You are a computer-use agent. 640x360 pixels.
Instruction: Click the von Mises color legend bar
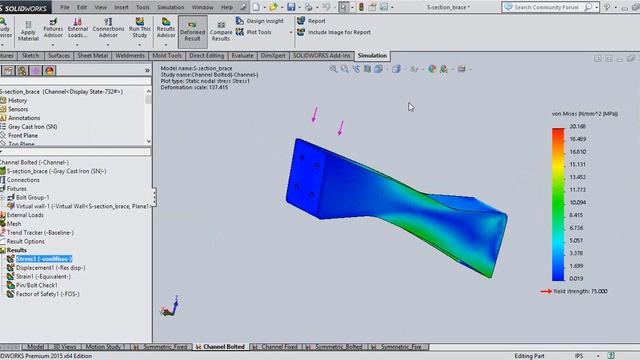(558, 204)
